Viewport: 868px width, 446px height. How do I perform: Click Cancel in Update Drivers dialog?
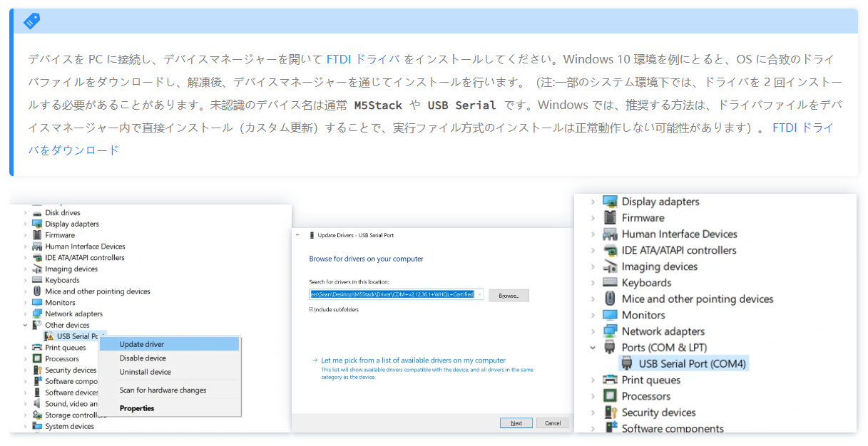pyautogui.click(x=553, y=423)
